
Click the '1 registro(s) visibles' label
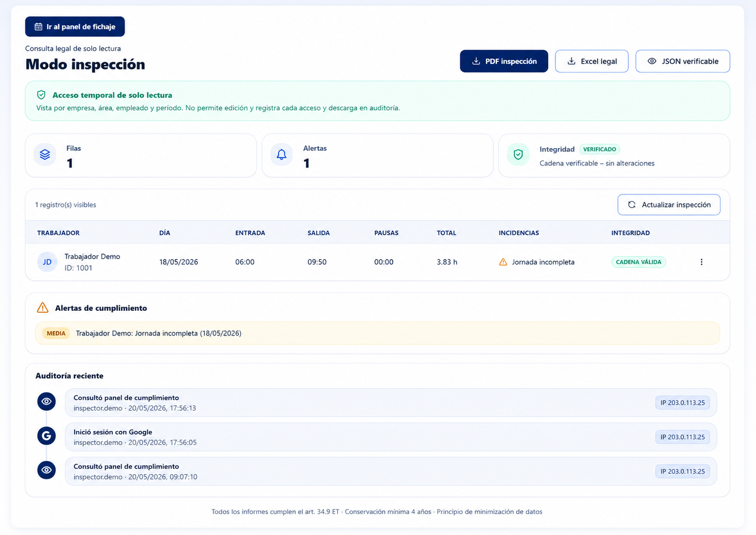[x=65, y=205]
